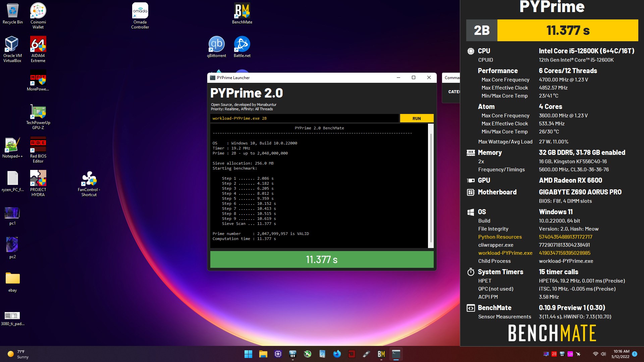Screen dimensions: 644x362
Task: Open the notification badge in system tray
Action: click(635, 354)
